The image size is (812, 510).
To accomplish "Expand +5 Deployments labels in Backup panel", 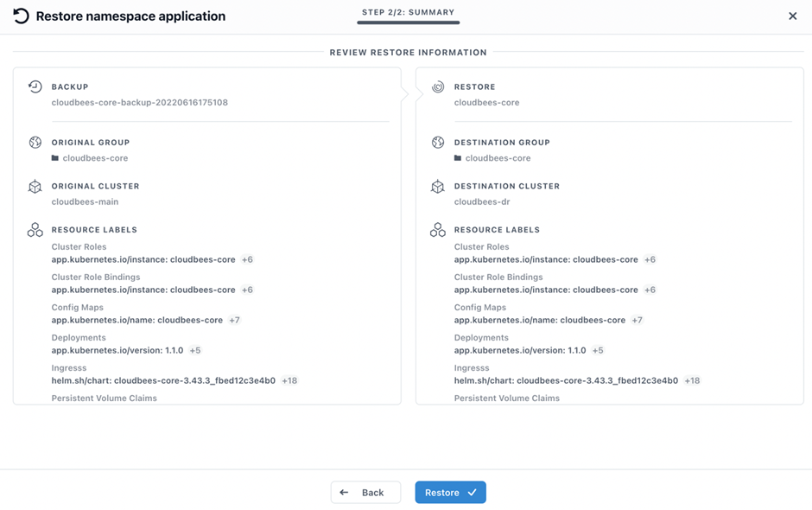I will (x=194, y=350).
